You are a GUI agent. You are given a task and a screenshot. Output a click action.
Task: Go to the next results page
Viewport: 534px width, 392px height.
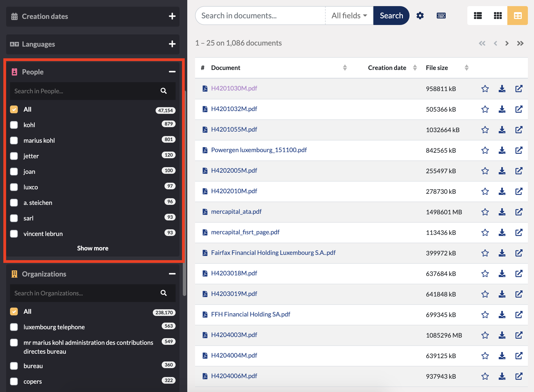507,43
